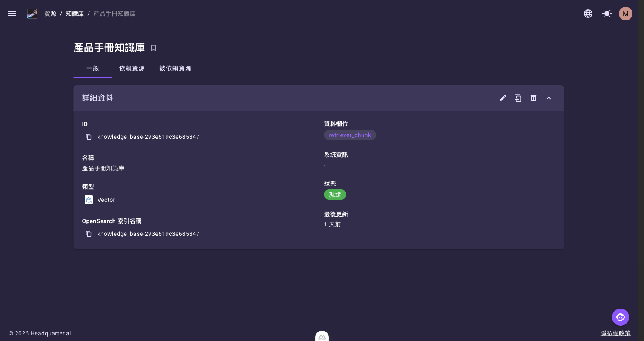Toggle light/dark theme sun icon
The image size is (644, 341).
click(x=607, y=14)
